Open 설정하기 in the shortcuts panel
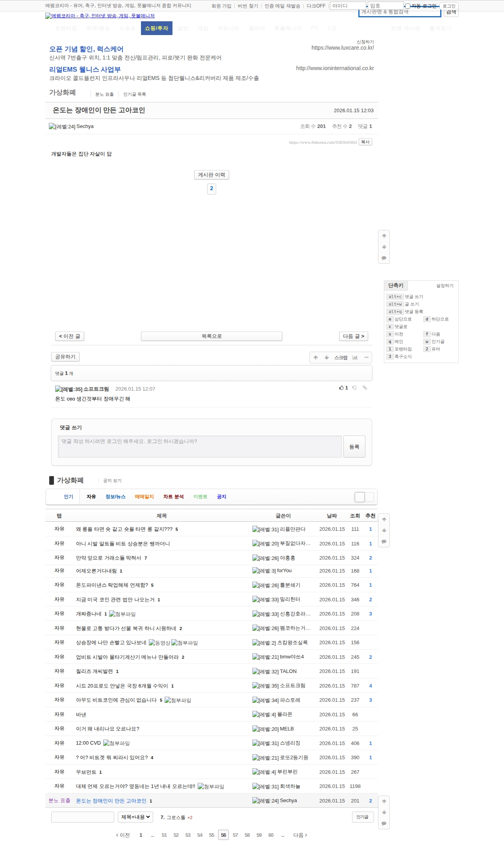This screenshot has height=849, width=504. point(445,286)
